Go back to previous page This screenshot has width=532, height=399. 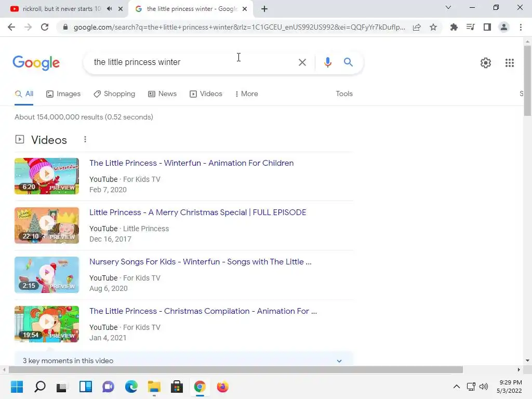[11, 27]
